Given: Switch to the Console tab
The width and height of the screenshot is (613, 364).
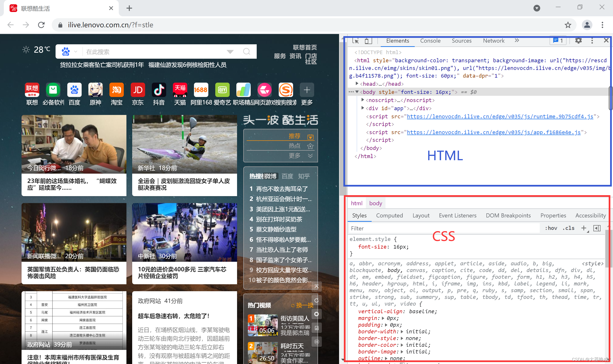Looking at the screenshot, I should coord(430,41).
